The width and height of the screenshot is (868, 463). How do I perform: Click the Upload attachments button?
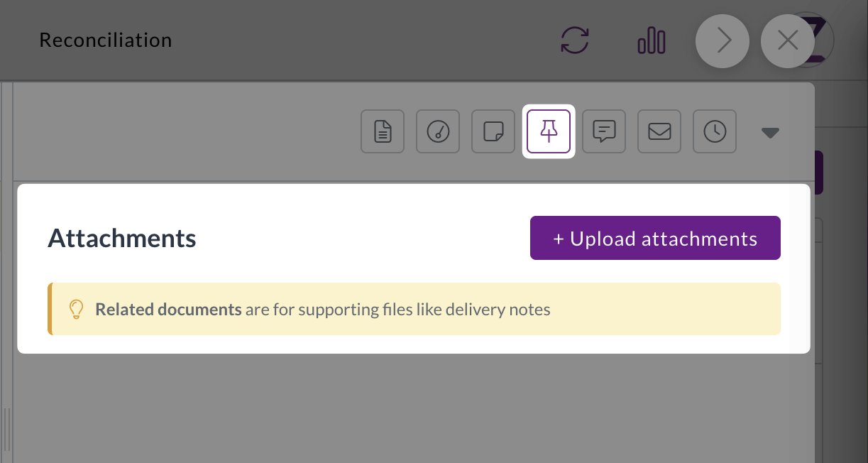pyautogui.click(x=655, y=238)
